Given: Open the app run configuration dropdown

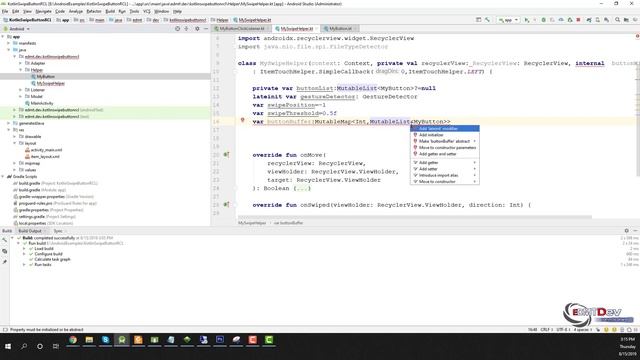Looking at the screenshot, I should pos(508,20).
